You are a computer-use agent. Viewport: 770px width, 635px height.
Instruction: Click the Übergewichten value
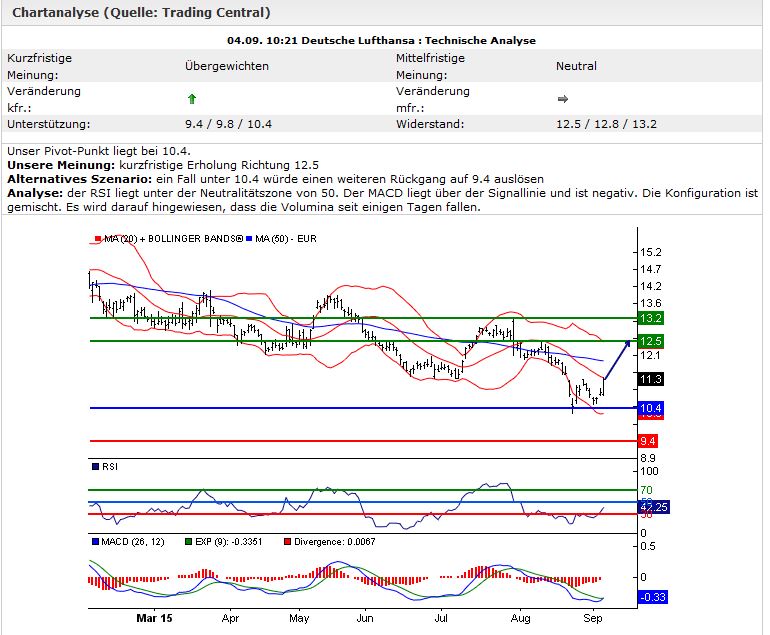click(x=227, y=66)
